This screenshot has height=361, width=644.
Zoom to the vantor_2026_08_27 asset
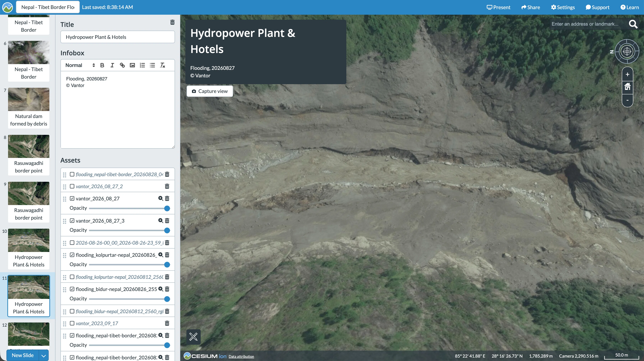click(x=160, y=198)
